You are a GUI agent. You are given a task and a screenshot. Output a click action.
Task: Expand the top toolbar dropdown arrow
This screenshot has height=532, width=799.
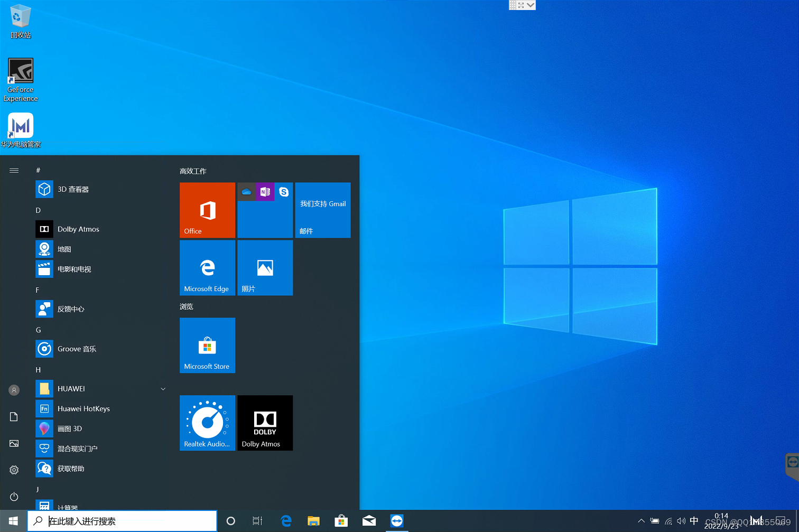[x=531, y=5]
